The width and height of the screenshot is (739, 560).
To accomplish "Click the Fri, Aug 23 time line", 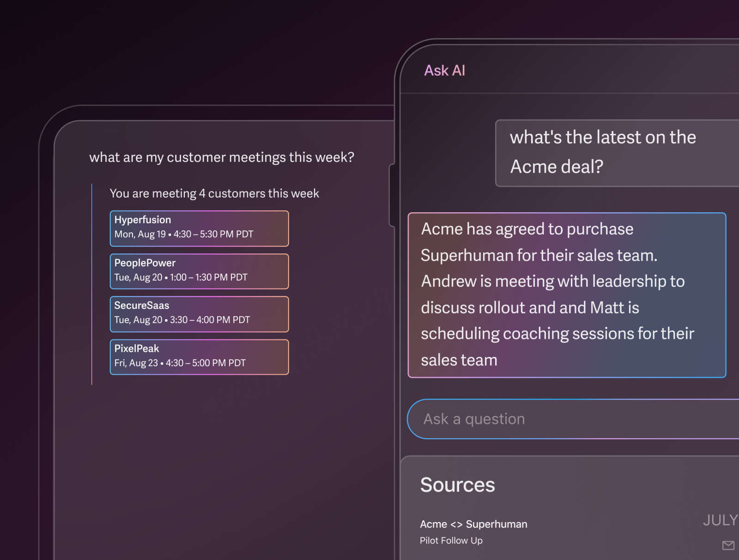I will click(180, 363).
